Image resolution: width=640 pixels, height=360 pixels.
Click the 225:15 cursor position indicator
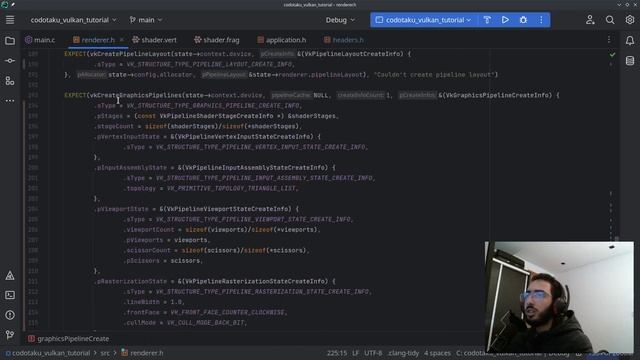[337, 353]
